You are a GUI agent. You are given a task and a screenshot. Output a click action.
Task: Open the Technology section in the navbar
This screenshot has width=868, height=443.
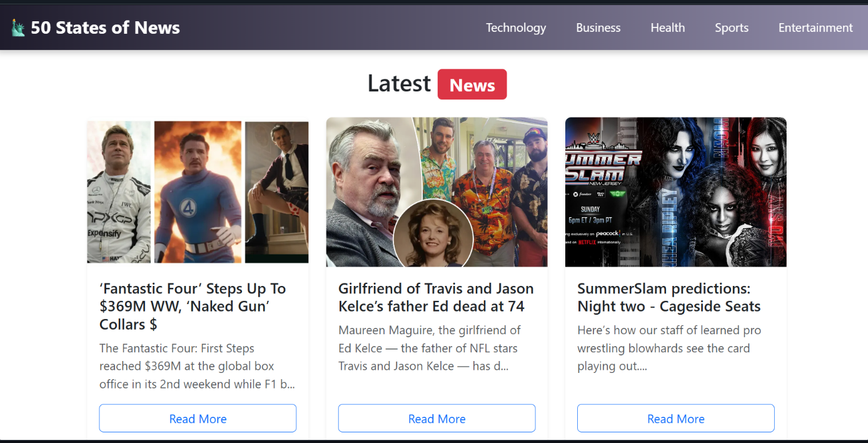[x=515, y=28]
